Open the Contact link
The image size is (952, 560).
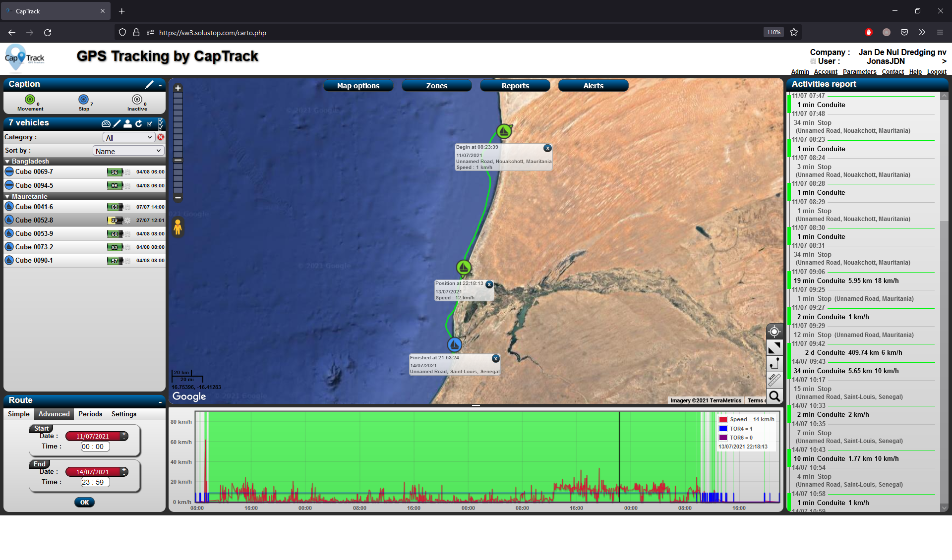tap(892, 72)
